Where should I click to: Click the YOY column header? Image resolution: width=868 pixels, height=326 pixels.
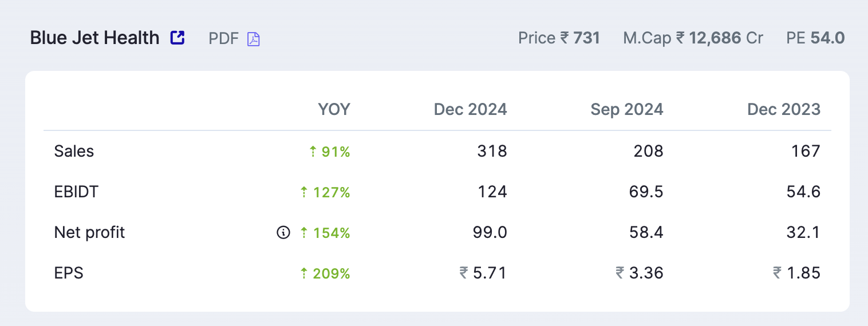pos(334,109)
